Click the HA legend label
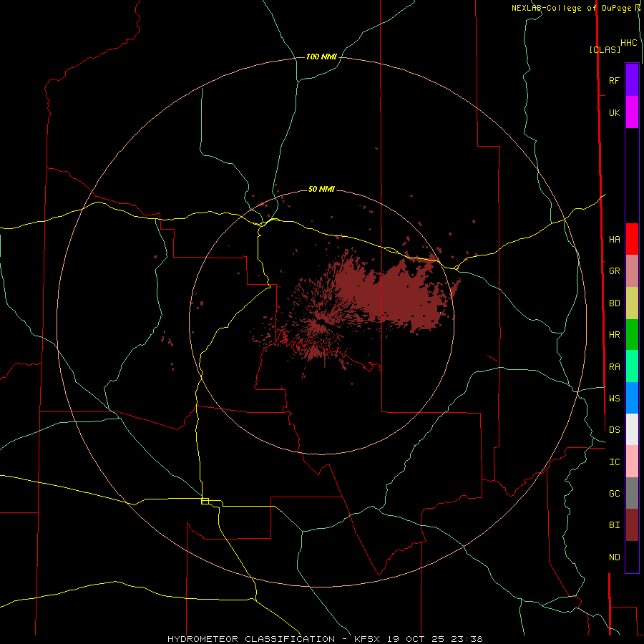Viewport: 644px width, 644px height. pyautogui.click(x=614, y=240)
